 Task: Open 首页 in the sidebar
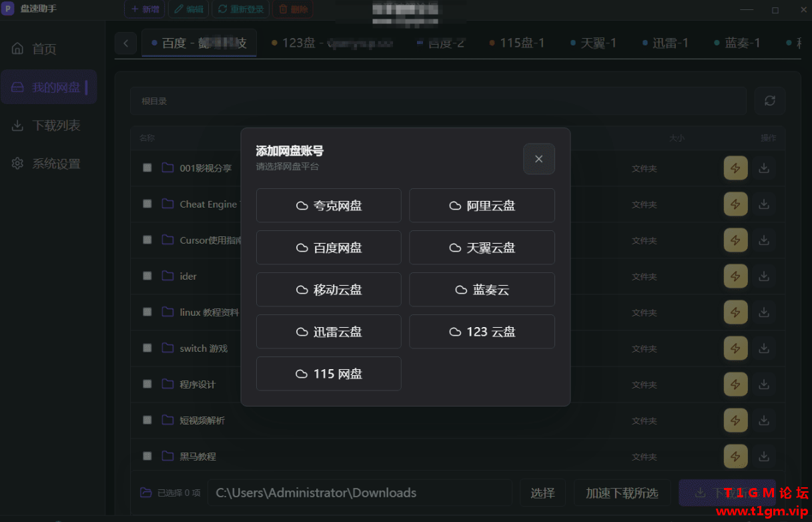(49, 49)
